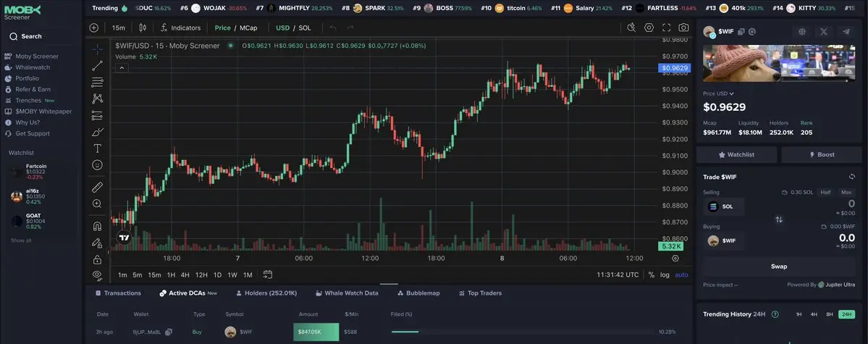Open the Fibonacci retracement tool group

(x=98, y=82)
